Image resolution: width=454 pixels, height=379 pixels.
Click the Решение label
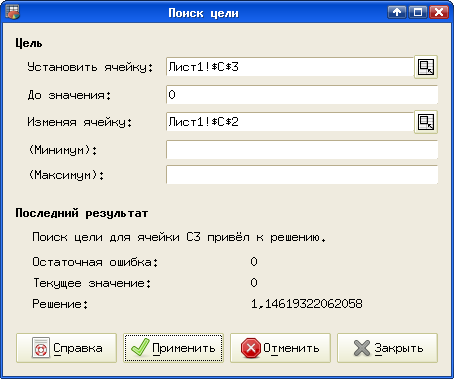pyautogui.click(x=60, y=304)
